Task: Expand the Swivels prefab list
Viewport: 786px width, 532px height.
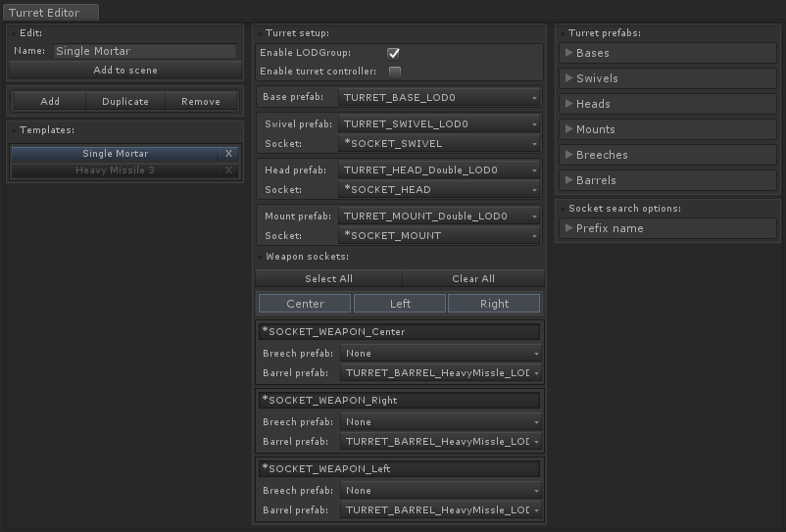Action: pyautogui.click(x=667, y=78)
